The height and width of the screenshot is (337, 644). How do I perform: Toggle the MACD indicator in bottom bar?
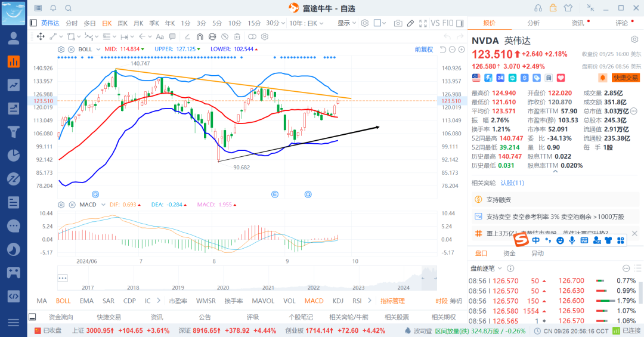314,301
